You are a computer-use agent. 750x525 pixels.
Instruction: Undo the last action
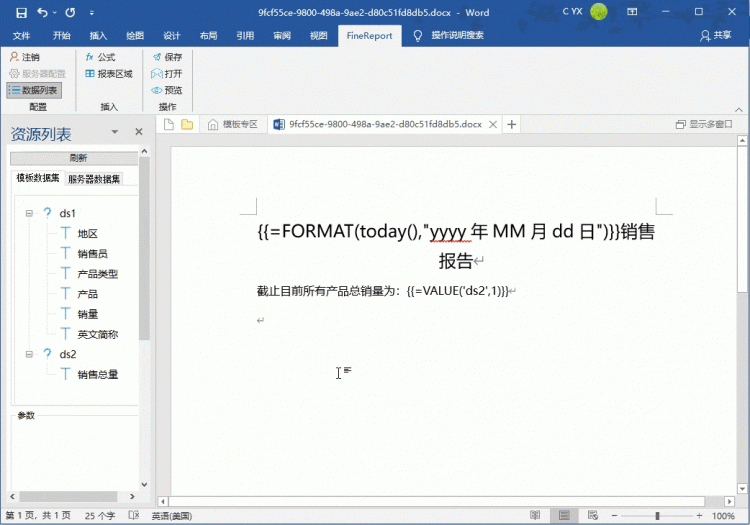[x=43, y=12]
